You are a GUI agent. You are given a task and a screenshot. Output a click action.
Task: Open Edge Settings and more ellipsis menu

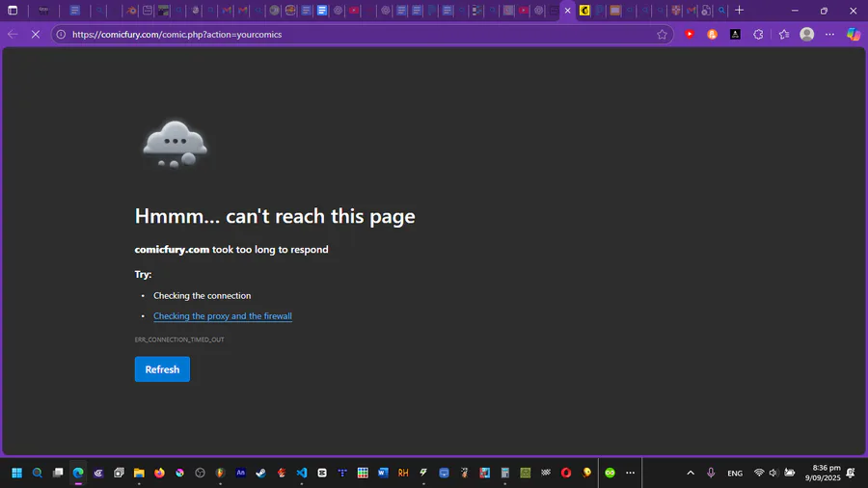coord(829,35)
